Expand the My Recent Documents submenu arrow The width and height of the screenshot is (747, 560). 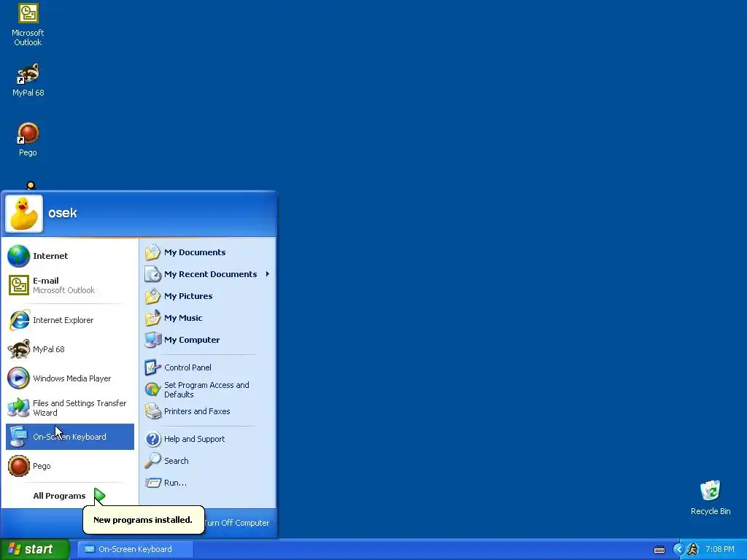(268, 274)
